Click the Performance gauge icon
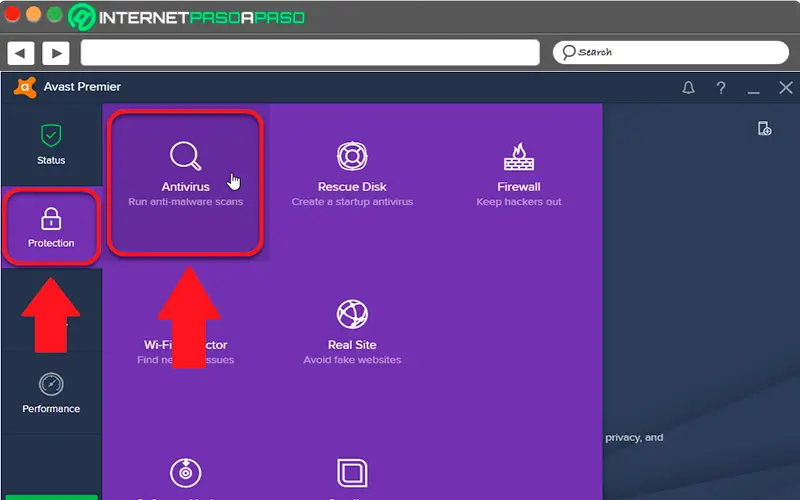 coord(51,384)
